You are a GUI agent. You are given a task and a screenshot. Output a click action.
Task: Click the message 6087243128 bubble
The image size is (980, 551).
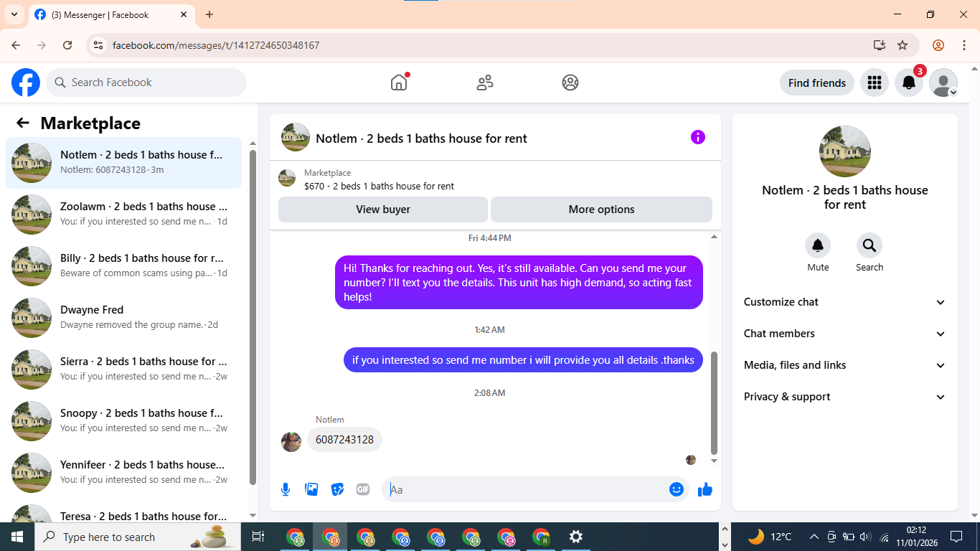344,439
